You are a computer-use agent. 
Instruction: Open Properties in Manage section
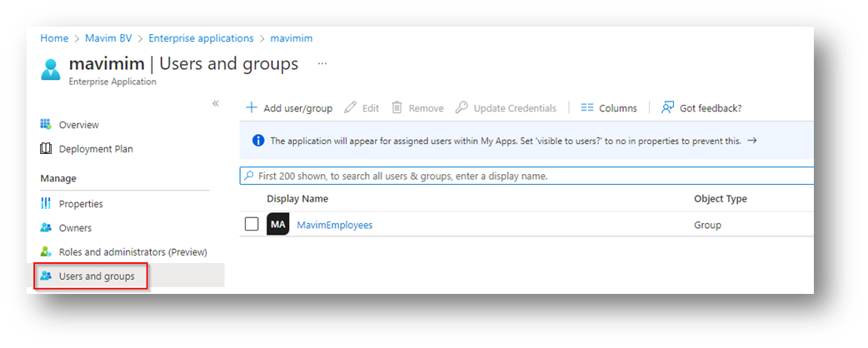click(x=81, y=204)
